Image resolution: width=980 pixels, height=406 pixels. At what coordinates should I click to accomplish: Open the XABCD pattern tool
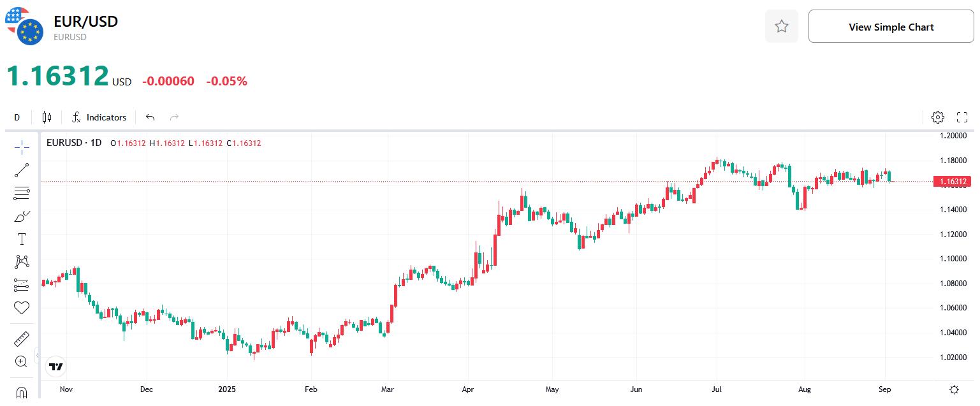21,261
